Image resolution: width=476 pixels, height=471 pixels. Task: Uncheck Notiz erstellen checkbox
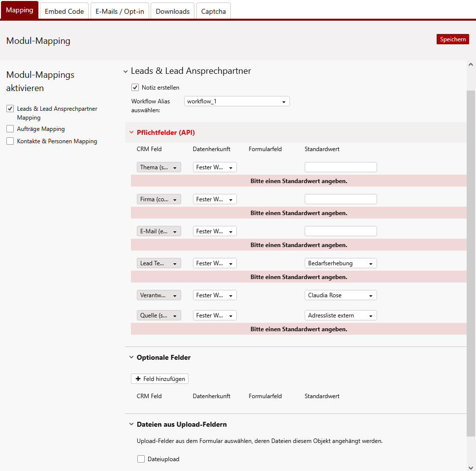[135, 88]
